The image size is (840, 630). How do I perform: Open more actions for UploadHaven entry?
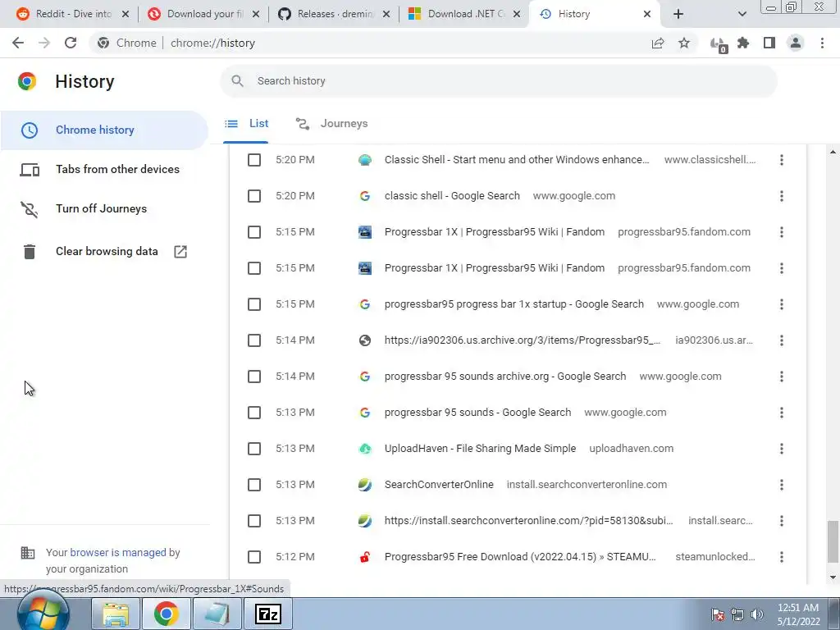coord(782,449)
